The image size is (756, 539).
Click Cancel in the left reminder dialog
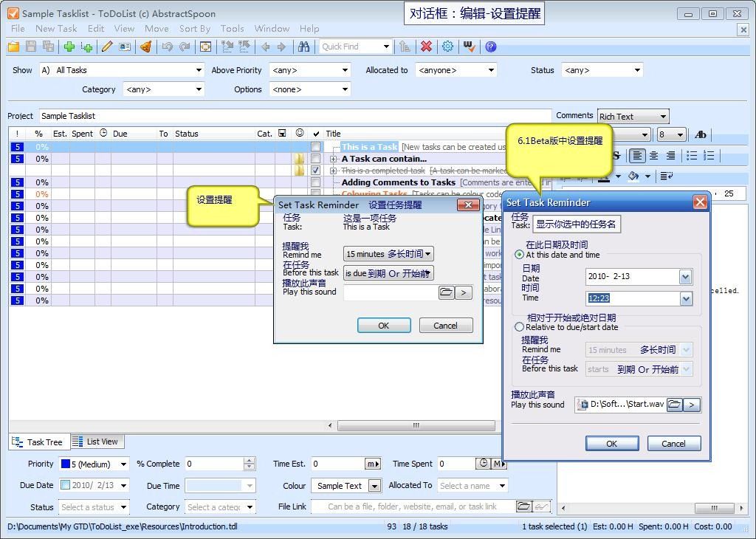tap(445, 326)
